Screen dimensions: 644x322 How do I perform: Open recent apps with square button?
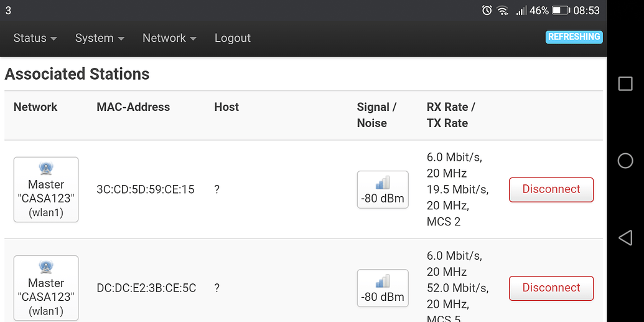(625, 84)
